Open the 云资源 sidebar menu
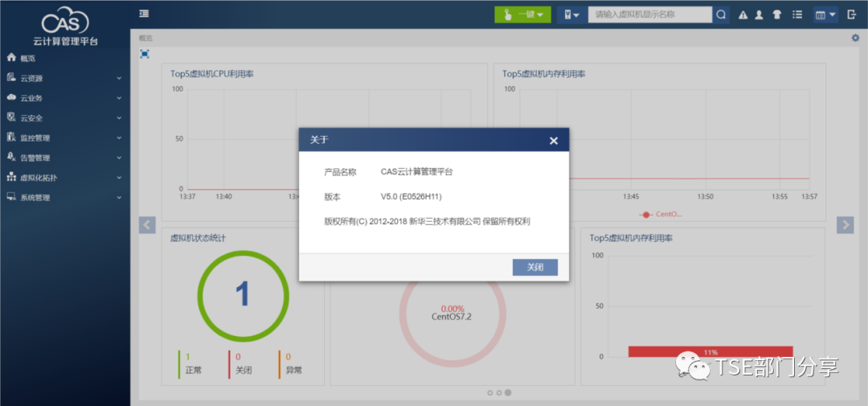868x406 pixels. pos(65,78)
